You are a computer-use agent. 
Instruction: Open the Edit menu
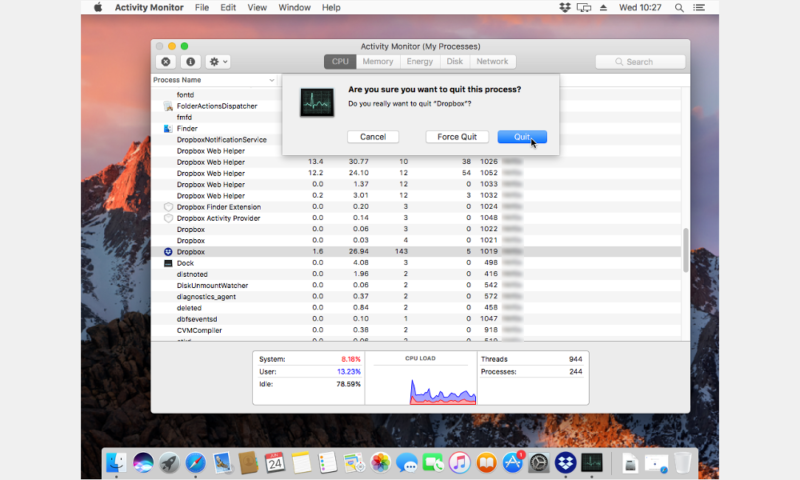tap(228, 7)
